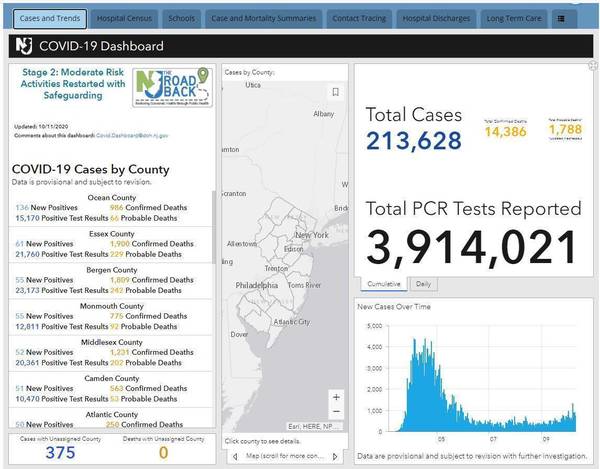Select Bergen County in the list
The image size is (600, 469).
click(110, 280)
